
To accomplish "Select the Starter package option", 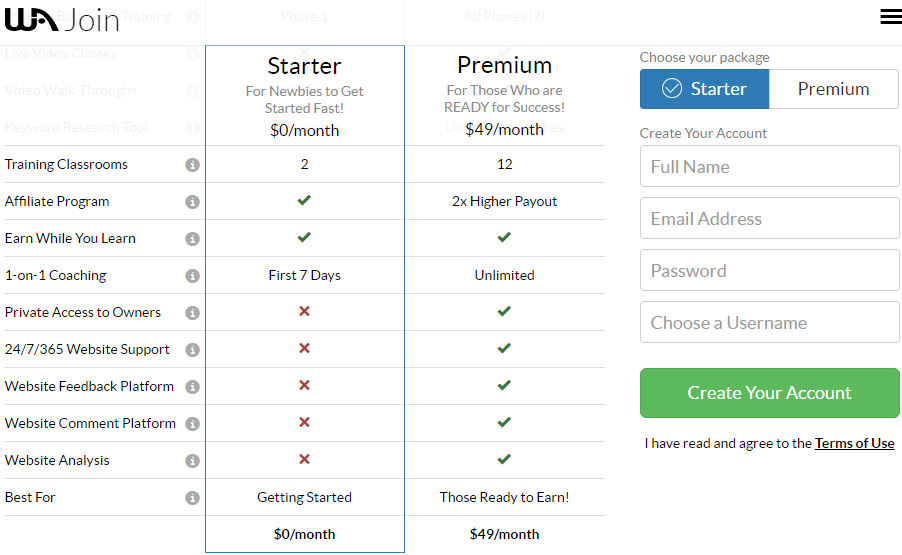I will (704, 89).
